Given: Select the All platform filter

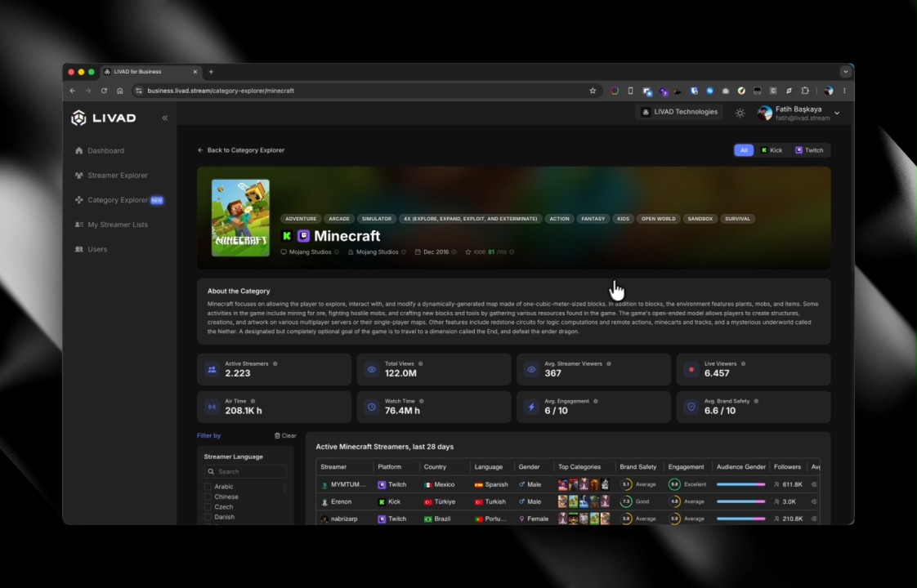Looking at the screenshot, I should pos(743,150).
